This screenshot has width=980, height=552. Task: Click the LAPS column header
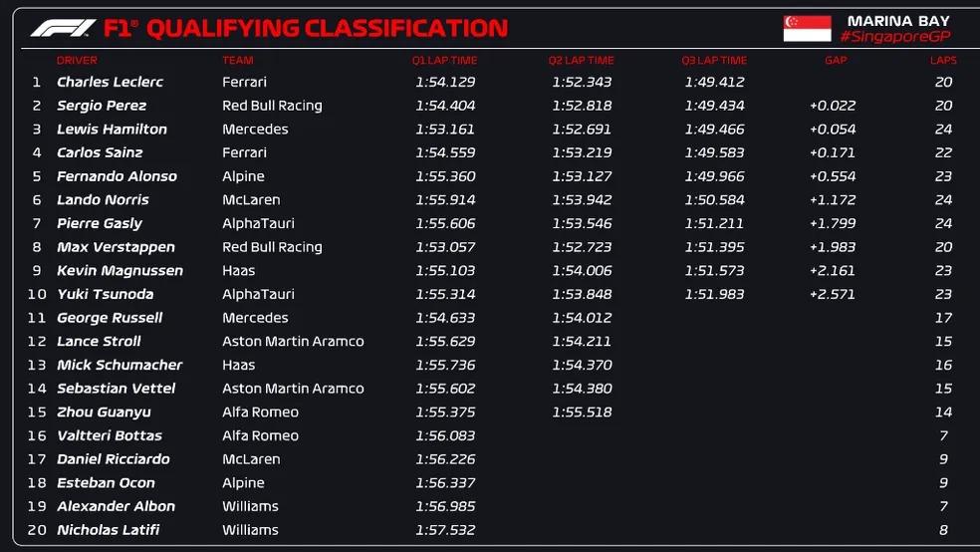point(943,60)
